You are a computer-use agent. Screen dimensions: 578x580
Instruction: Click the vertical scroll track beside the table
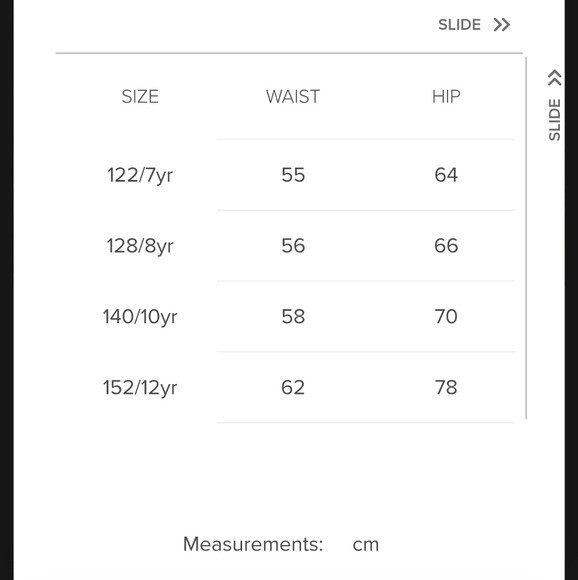point(526,238)
